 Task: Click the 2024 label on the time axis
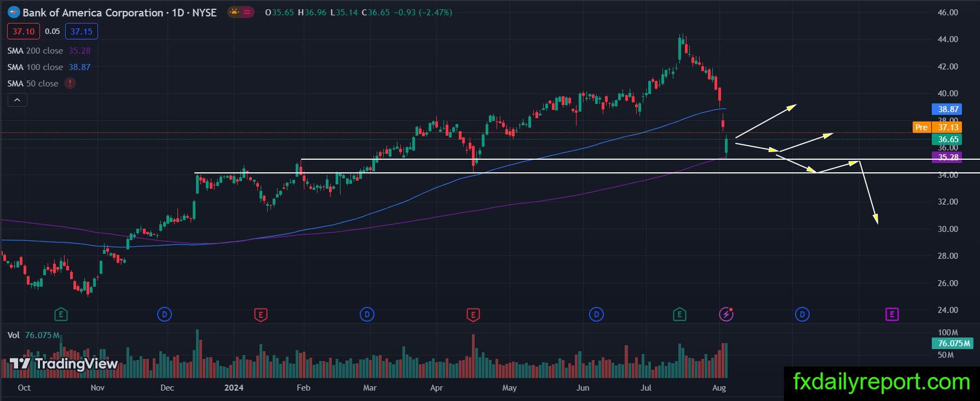click(234, 387)
